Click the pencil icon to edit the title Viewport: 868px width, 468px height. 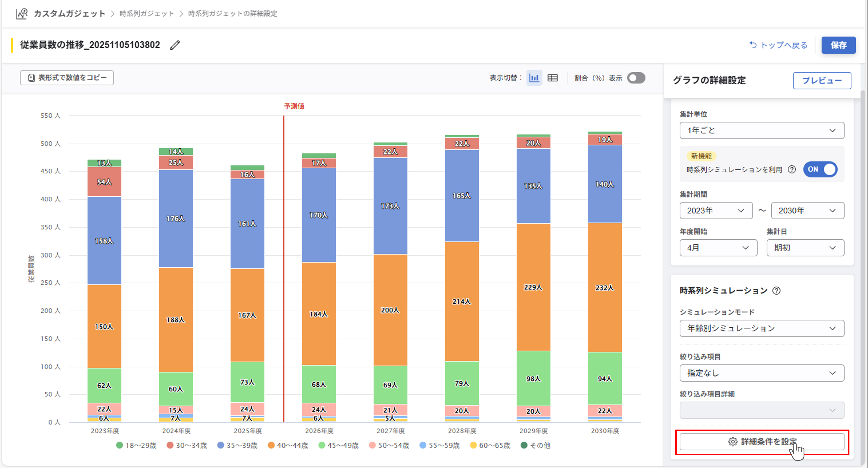(175, 45)
